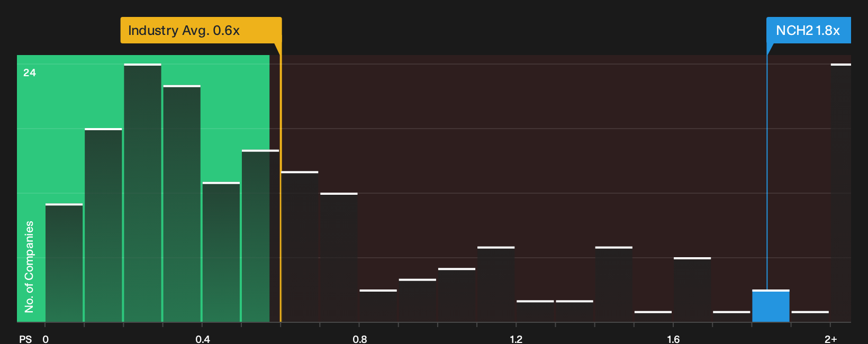This screenshot has height=344, width=868.
Task: Click the 0 label on the PS axis
Action: pyautogui.click(x=46, y=339)
